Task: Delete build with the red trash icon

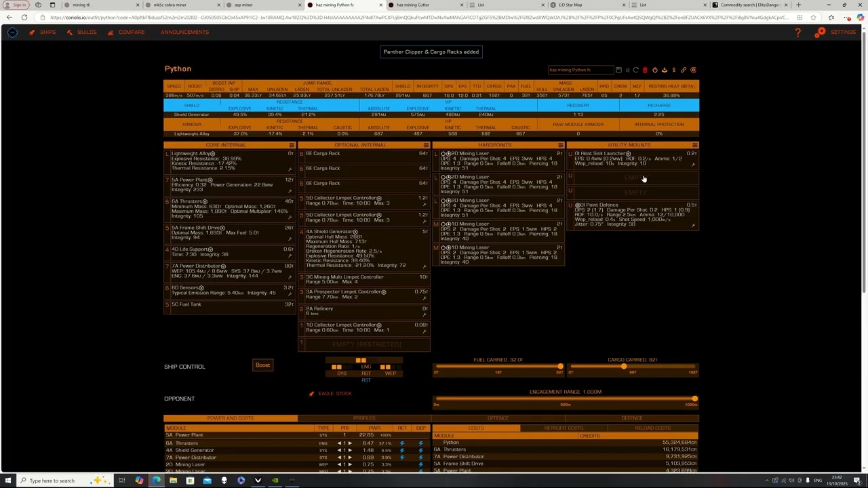Action: (645, 70)
